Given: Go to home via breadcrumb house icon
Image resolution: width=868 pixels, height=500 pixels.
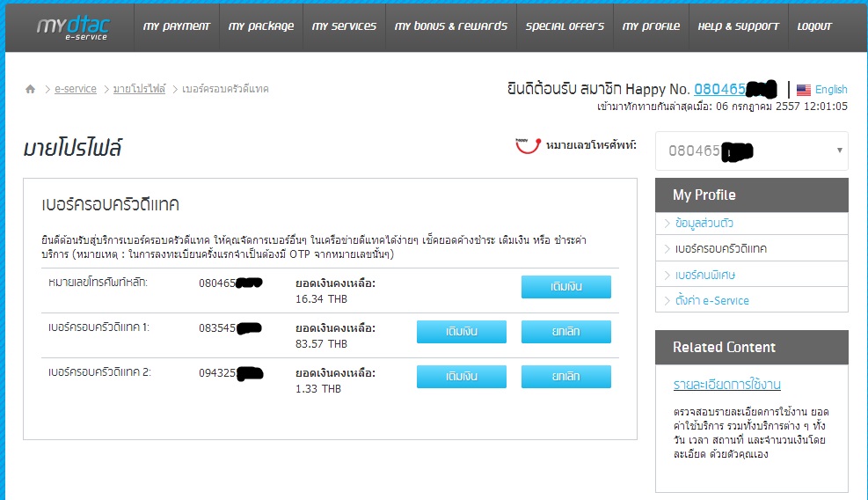Looking at the screenshot, I should (31, 89).
